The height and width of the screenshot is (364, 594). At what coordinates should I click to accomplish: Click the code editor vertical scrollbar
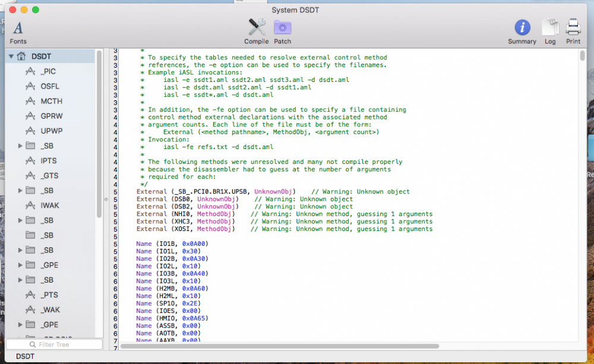(x=582, y=56)
